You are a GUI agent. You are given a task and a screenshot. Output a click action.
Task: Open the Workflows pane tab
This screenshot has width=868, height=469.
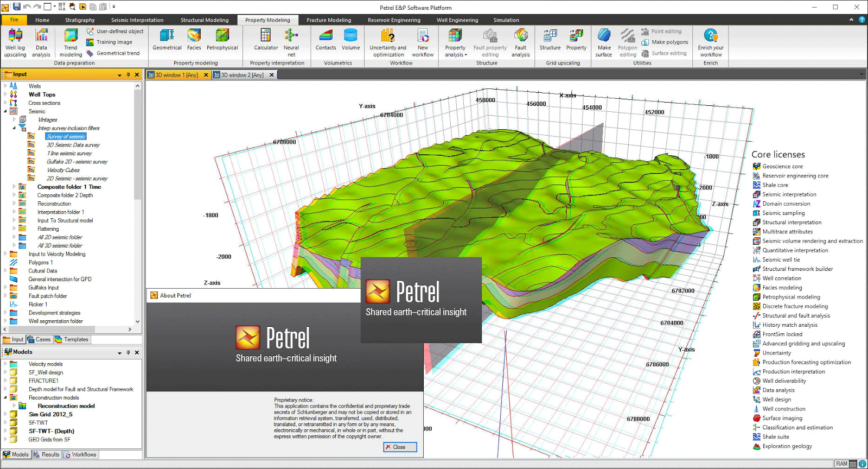pyautogui.click(x=80, y=455)
